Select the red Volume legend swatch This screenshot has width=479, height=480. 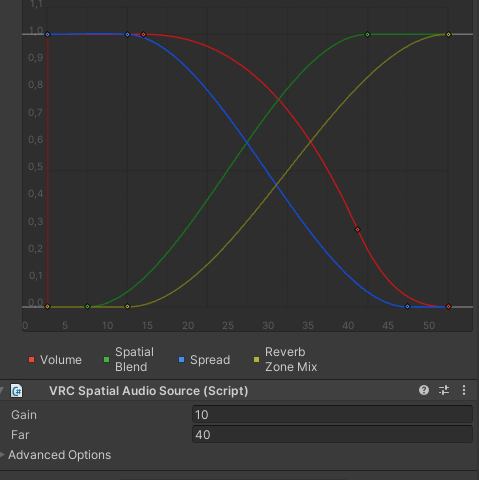click(x=32, y=360)
